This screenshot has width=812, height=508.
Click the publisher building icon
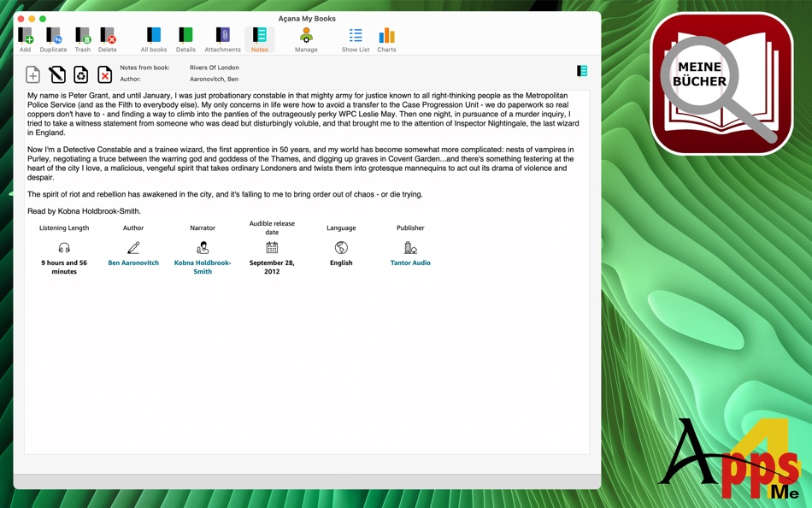(410, 248)
